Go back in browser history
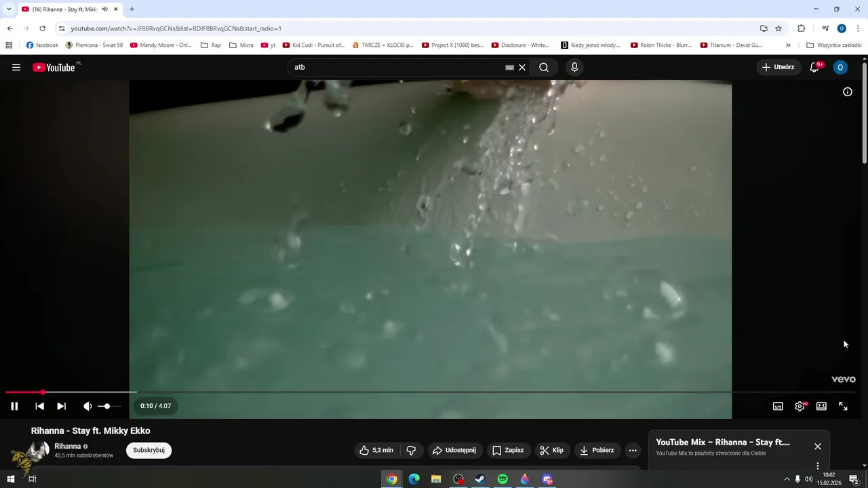Image resolution: width=868 pixels, height=488 pixels. coord(9,28)
